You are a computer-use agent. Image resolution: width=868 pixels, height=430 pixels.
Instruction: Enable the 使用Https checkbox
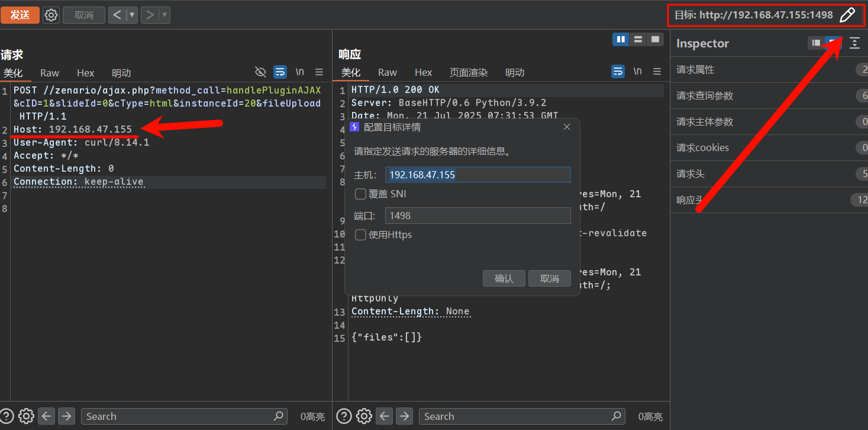click(360, 235)
